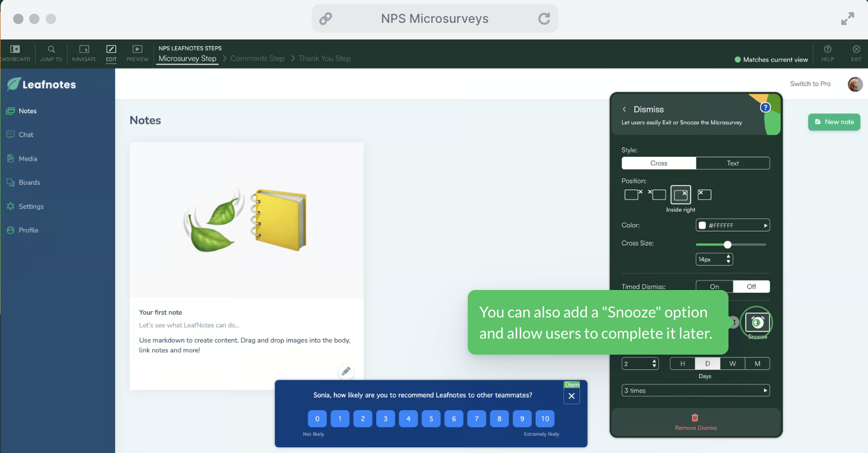Open the Help icon in top bar
This screenshot has width=868, height=453.
(x=827, y=53)
